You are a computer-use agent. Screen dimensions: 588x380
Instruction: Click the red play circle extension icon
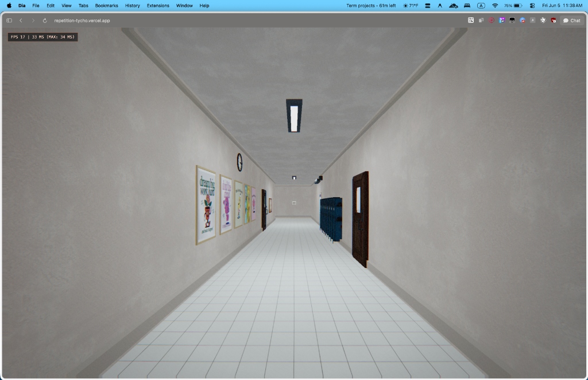492,20
